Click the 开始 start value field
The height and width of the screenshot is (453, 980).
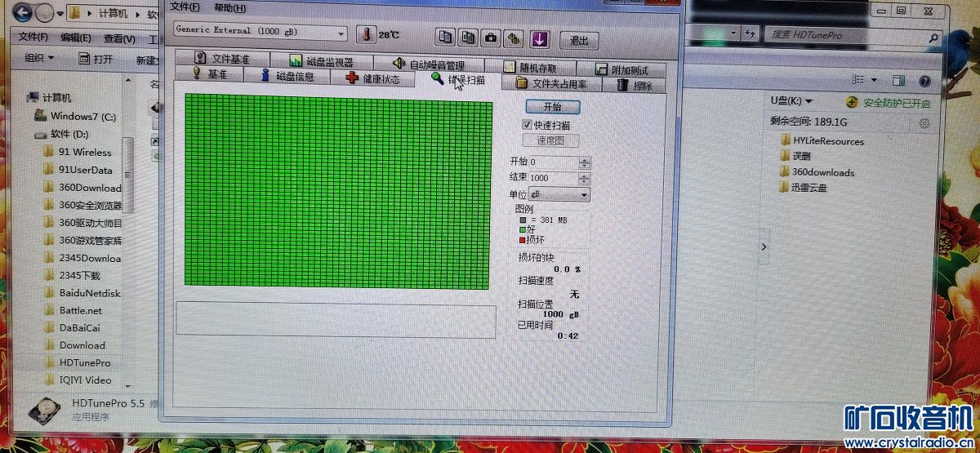tap(553, 162)
